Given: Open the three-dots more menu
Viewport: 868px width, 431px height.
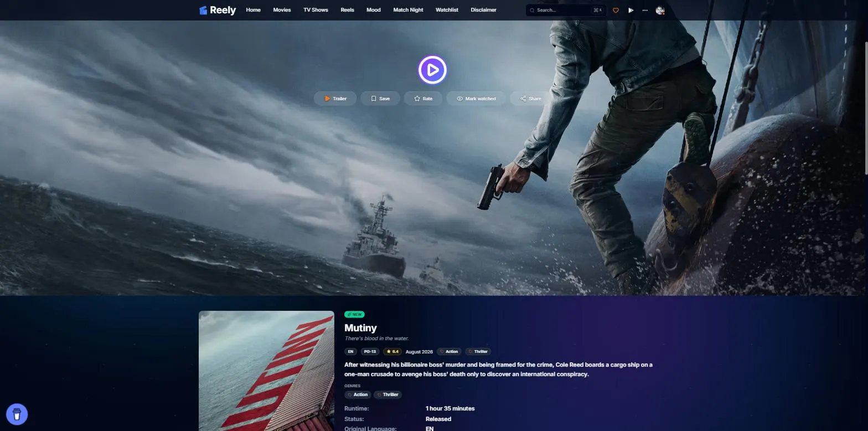Looking at the screenshot, I should tap(645, 10).
